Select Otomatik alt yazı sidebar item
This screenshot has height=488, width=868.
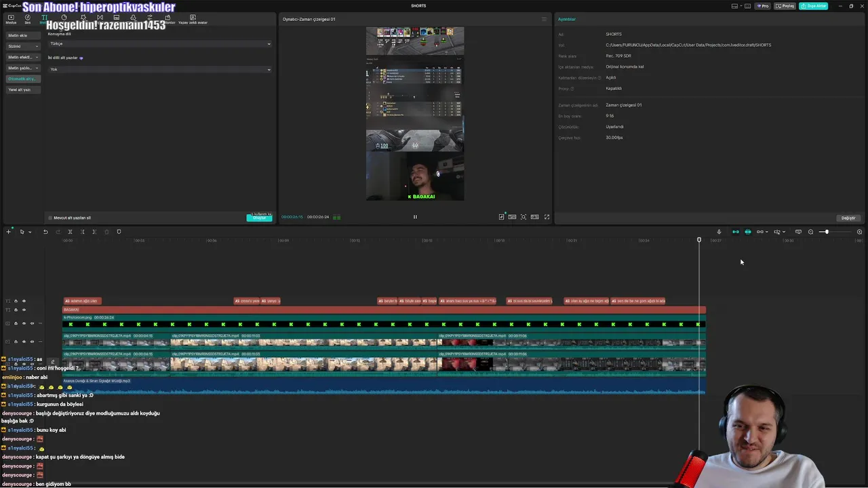(23, 79)
